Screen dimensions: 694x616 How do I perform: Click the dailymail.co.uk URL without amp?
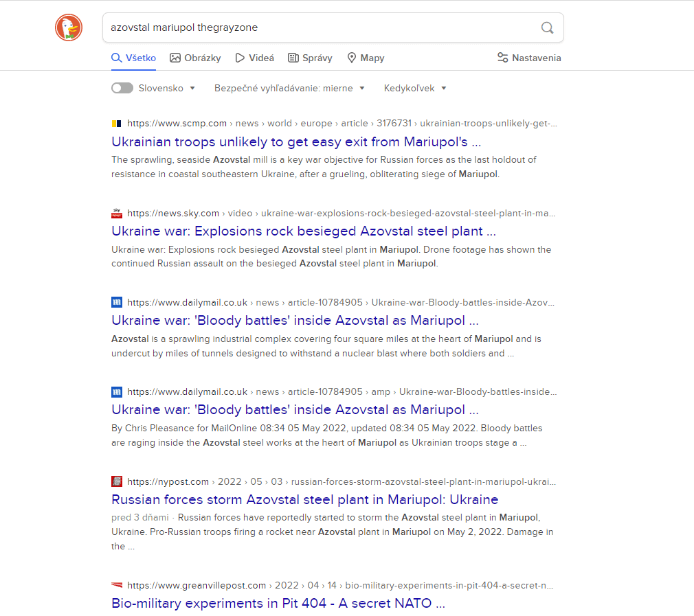point(341,302)
